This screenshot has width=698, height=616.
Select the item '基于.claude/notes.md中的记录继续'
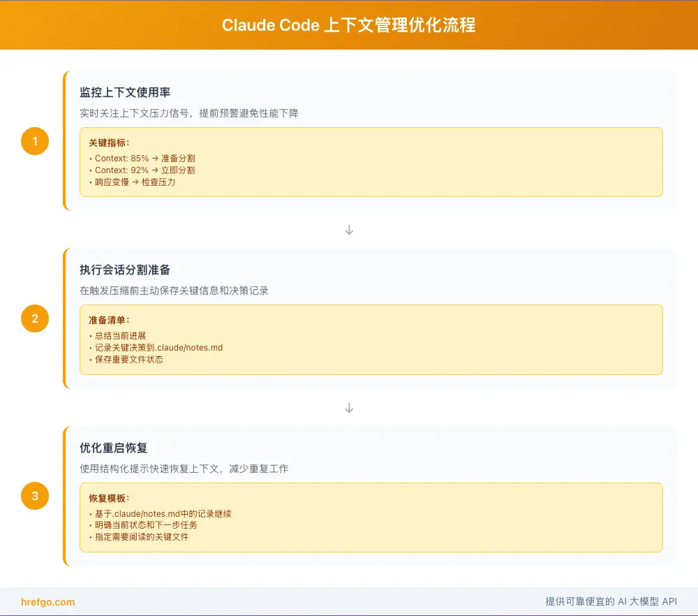(163, 513)
